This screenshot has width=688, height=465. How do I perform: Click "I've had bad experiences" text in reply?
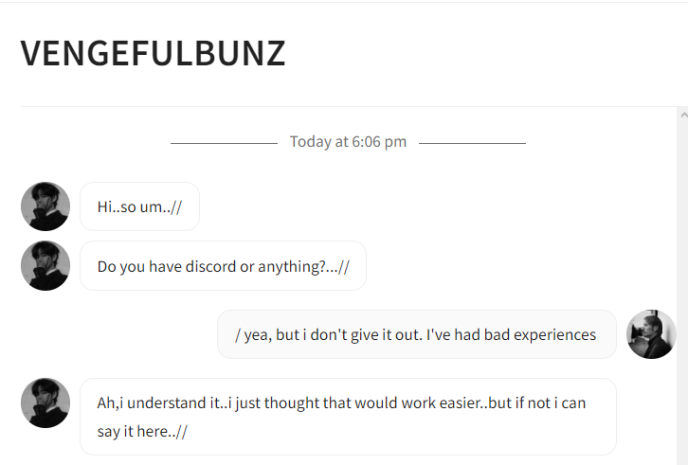point(511,335)
